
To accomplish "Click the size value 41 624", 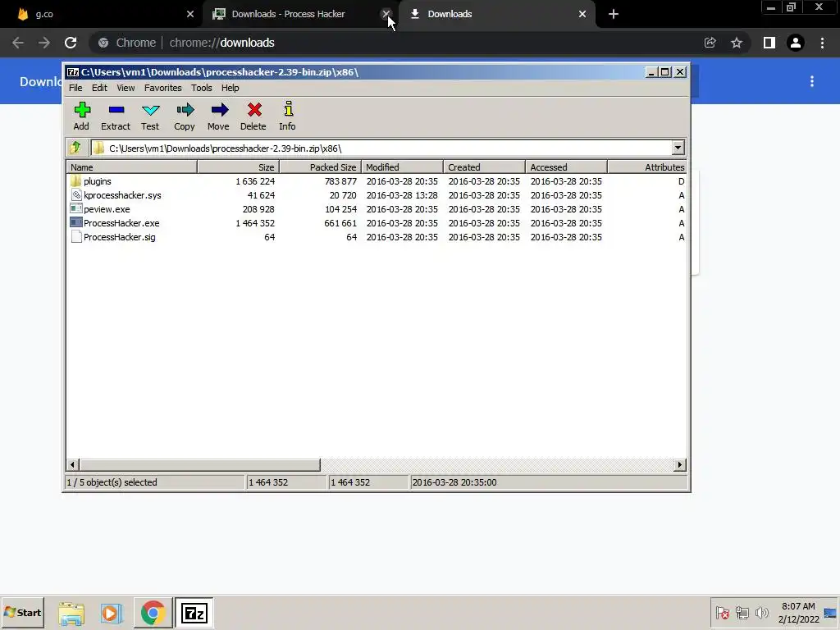I will point(261,195).
